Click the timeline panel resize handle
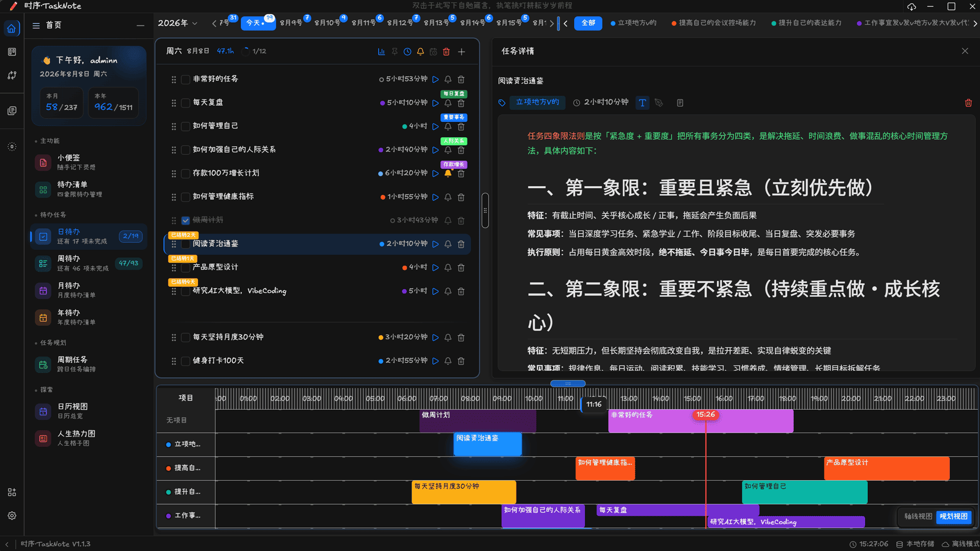980x551 pixels. pyautogui.click(x=568, y=383)
